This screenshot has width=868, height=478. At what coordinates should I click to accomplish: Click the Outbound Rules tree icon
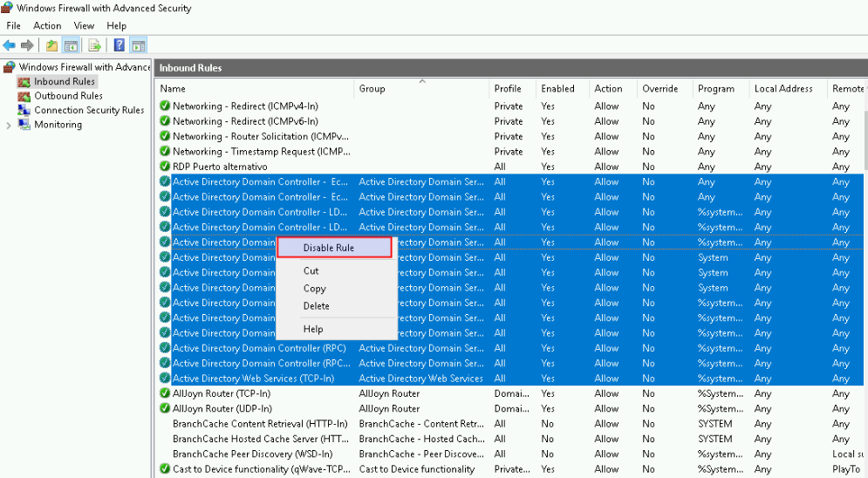pos(24,96)
